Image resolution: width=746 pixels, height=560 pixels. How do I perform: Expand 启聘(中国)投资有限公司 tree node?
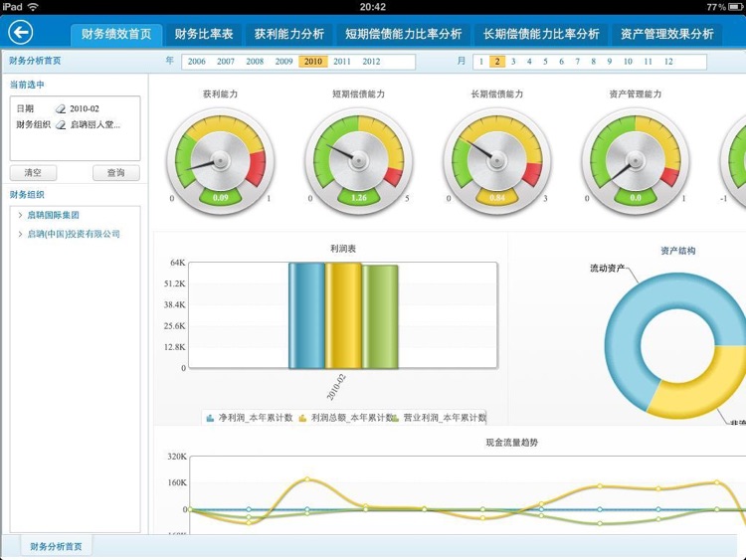tap(20, 234)
